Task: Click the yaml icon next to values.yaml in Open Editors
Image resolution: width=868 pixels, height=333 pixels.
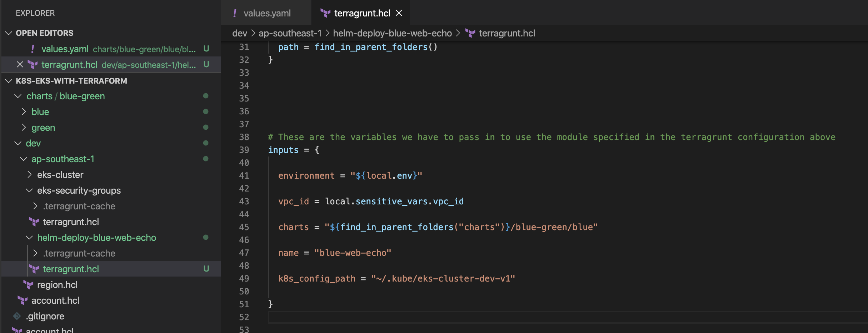Action: click(33, 49)
